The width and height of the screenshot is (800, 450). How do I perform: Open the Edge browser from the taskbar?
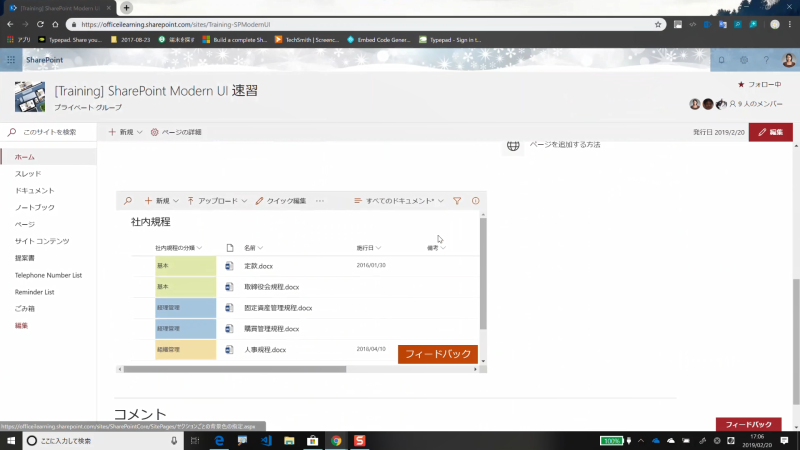[219, 441]
